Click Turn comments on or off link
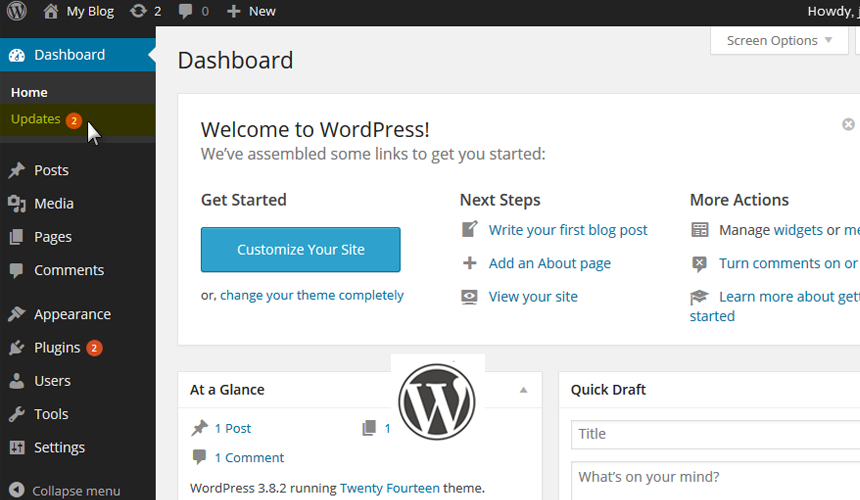 coord(789,264)
